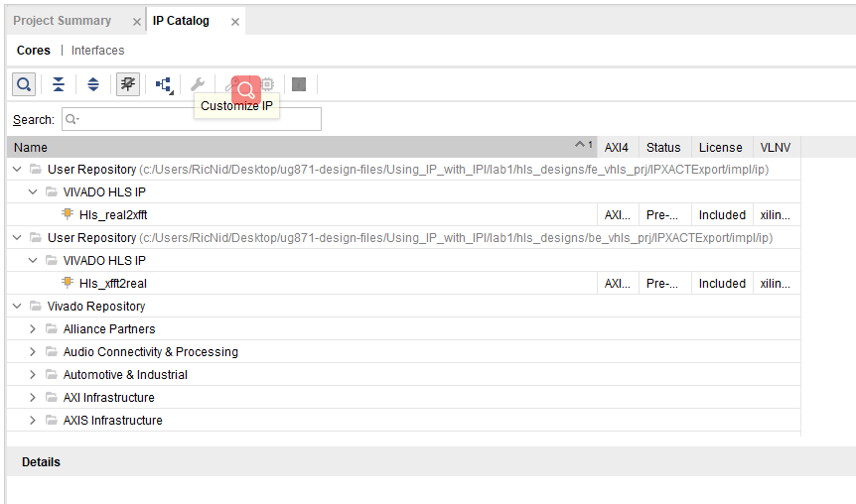
Task: Expand the Automotive & Industrial folder
Action: click(x=33, y=375)
